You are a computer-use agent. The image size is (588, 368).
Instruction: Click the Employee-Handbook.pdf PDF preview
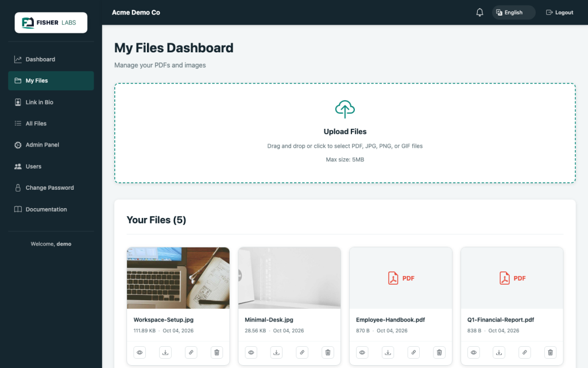pos(401,278)
